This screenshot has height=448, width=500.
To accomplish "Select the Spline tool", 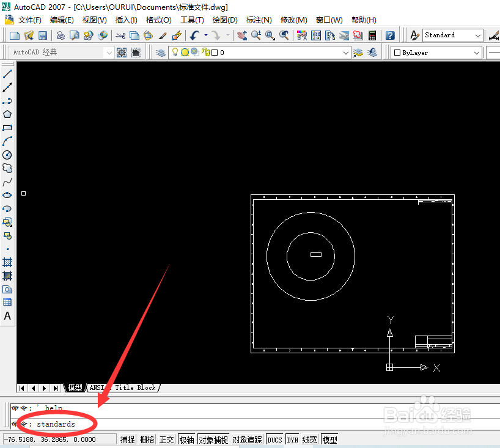I will pos(7,182).
